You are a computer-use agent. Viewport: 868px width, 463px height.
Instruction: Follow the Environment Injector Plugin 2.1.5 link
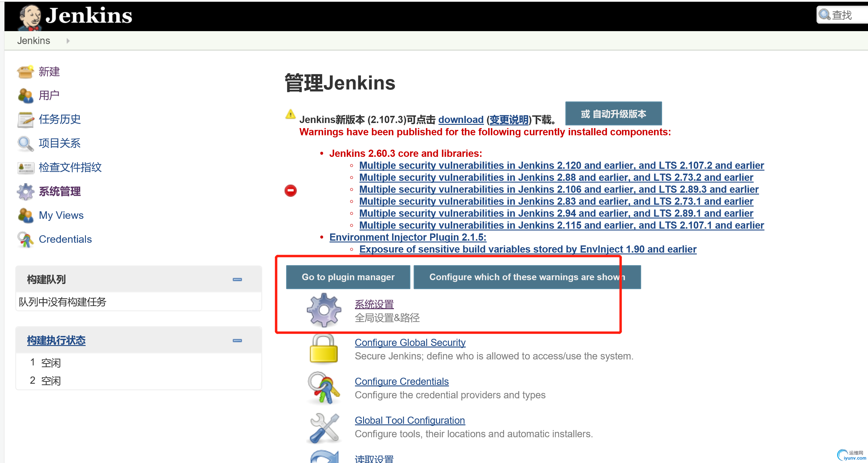pos(408,237)
